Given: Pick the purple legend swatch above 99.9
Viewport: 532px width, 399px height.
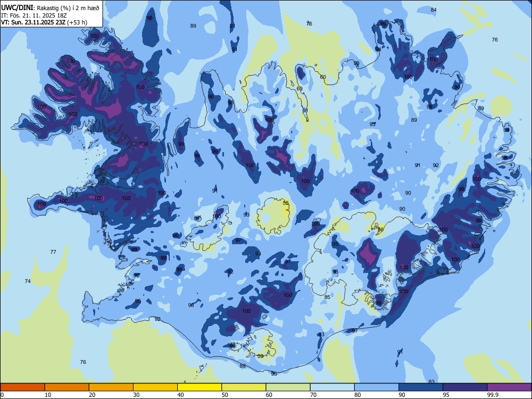Looking at the screenshot, I should [509, 387].
